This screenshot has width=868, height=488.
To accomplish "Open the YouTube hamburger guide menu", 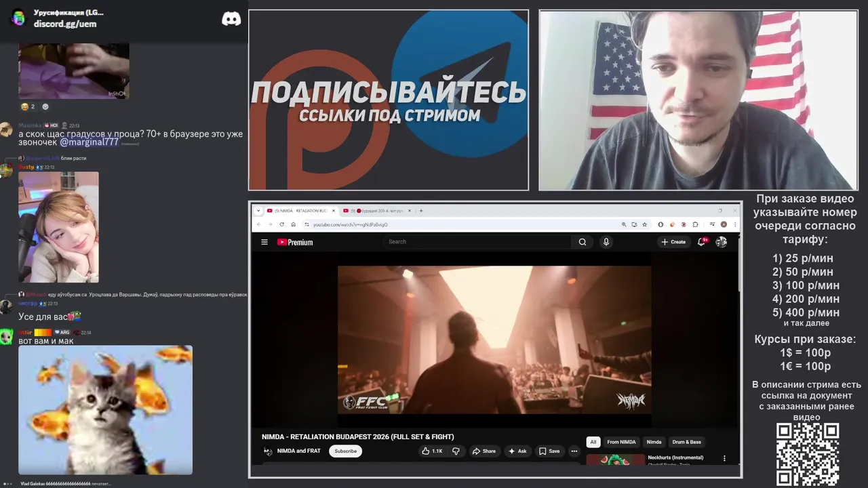I will [264, 242].
